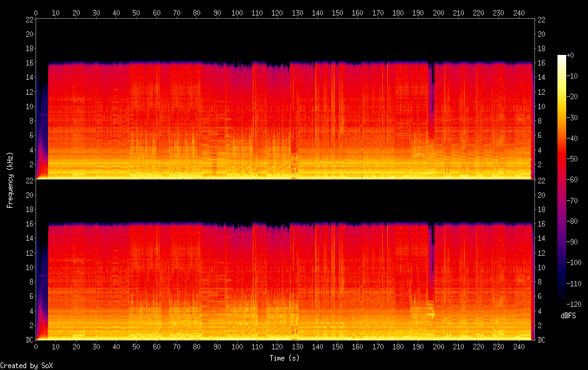The image size is (588, 370).
Task: Click the "-80" value on the color scale
Action: pos(572,221)
